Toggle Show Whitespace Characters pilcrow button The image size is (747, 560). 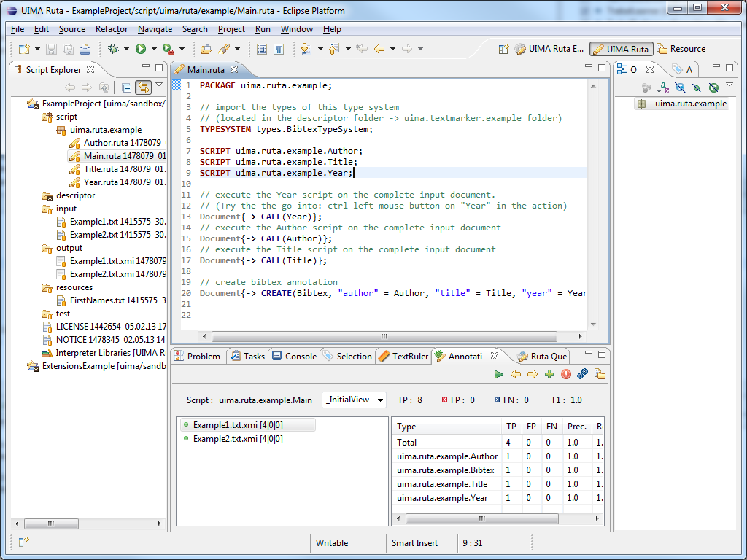coord(279,49)
